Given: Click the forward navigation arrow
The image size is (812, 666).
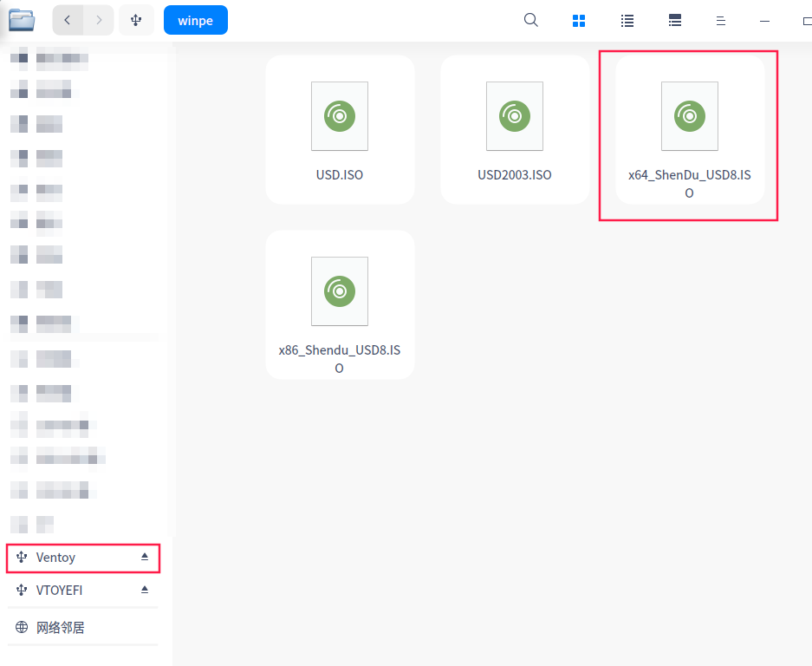Looking at the screenshot, I should pos(99,20).
